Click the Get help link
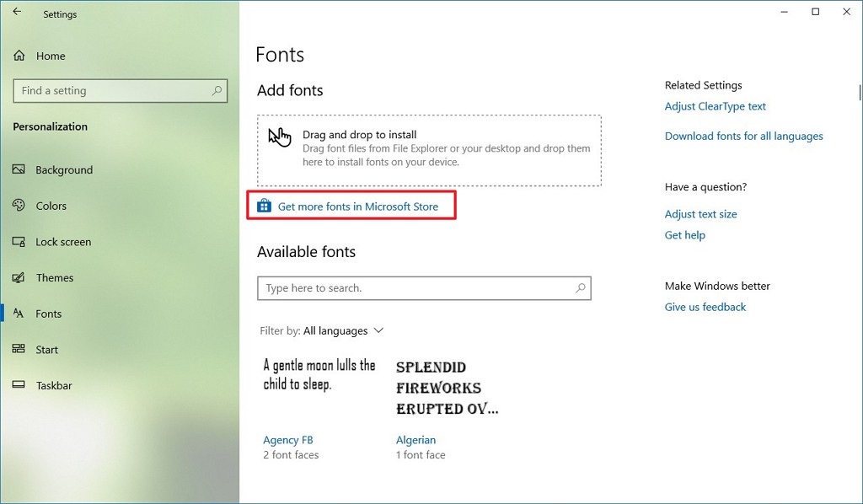Image resolution: width=863 pixels, height=504 pixels. point(684,235)
